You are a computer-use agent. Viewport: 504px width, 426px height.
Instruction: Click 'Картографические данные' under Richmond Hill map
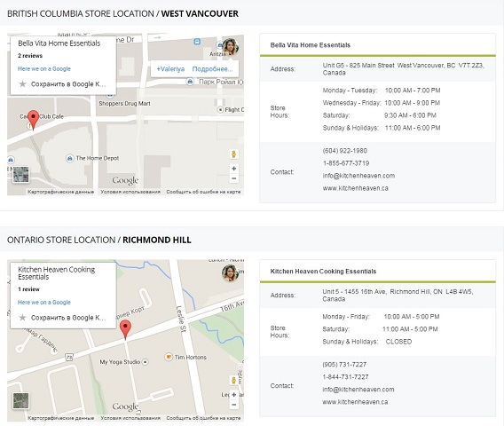pos(60,418)
